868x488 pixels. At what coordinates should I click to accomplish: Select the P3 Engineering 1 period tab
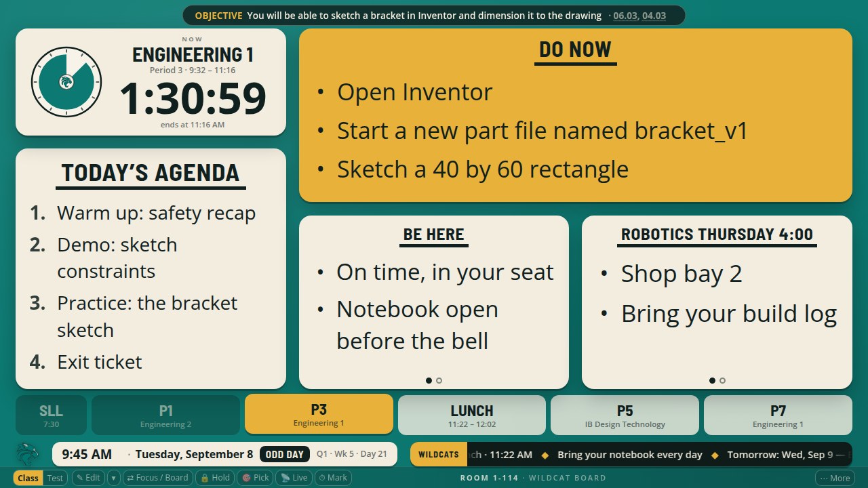click(319, 414)
